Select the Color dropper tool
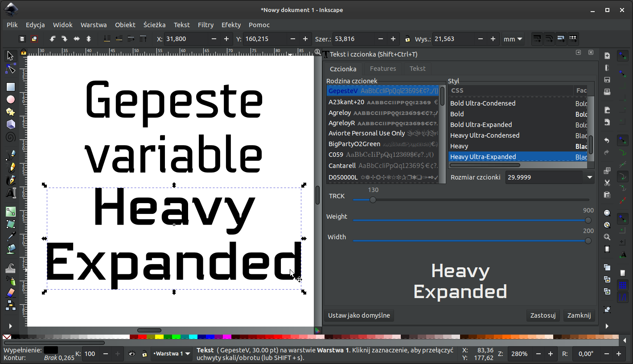633x364 pixels. point(11,236)
